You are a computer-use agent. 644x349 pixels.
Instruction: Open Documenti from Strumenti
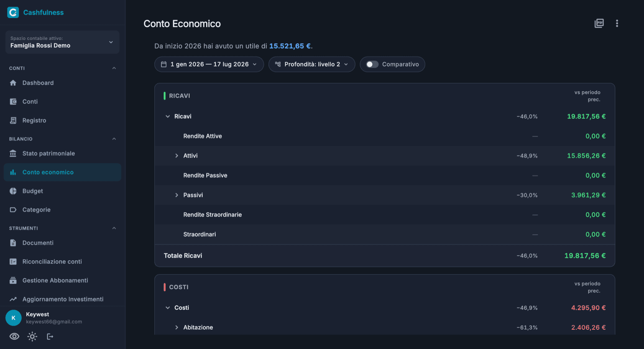[62, 243]
